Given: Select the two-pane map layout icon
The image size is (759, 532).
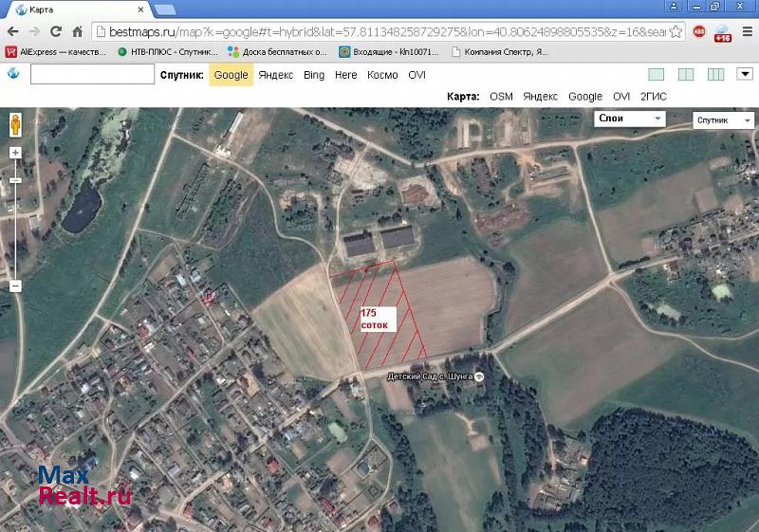Looking at the screenshot, I should click(686, 74).
